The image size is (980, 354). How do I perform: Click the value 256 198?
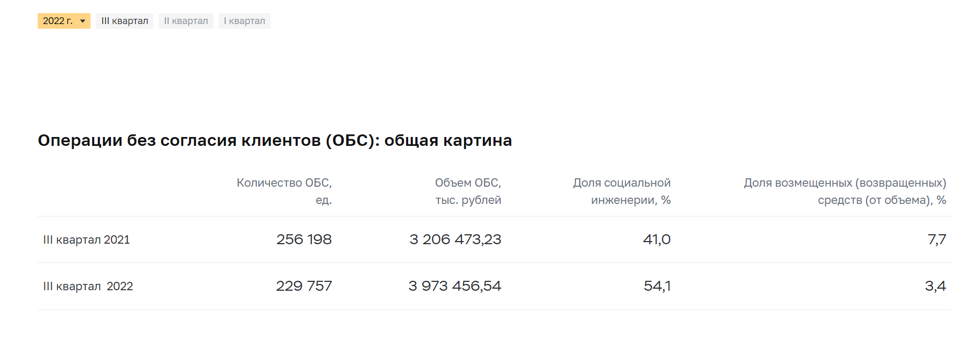[304, 239]
